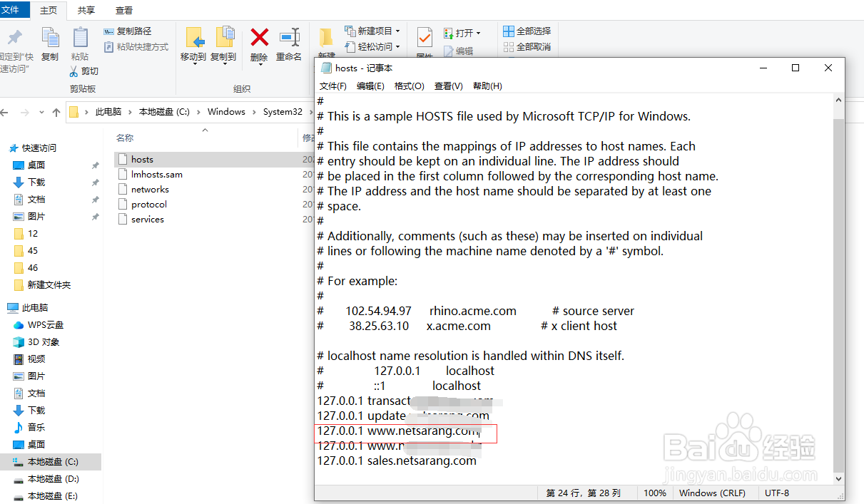Switch to the Share (共享) ribbon tab
This screenshot has width=864, height=504.
[86, 11]
